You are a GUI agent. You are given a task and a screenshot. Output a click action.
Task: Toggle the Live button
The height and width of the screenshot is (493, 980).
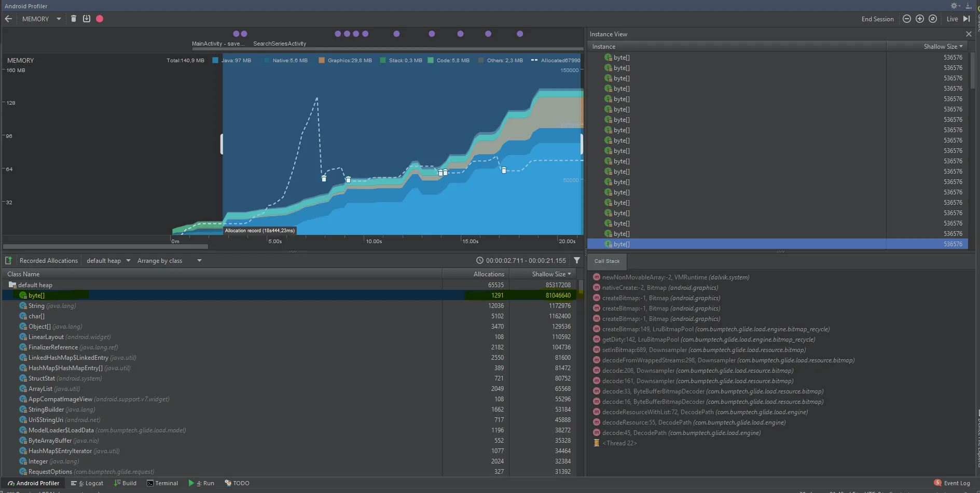[952, 19]
